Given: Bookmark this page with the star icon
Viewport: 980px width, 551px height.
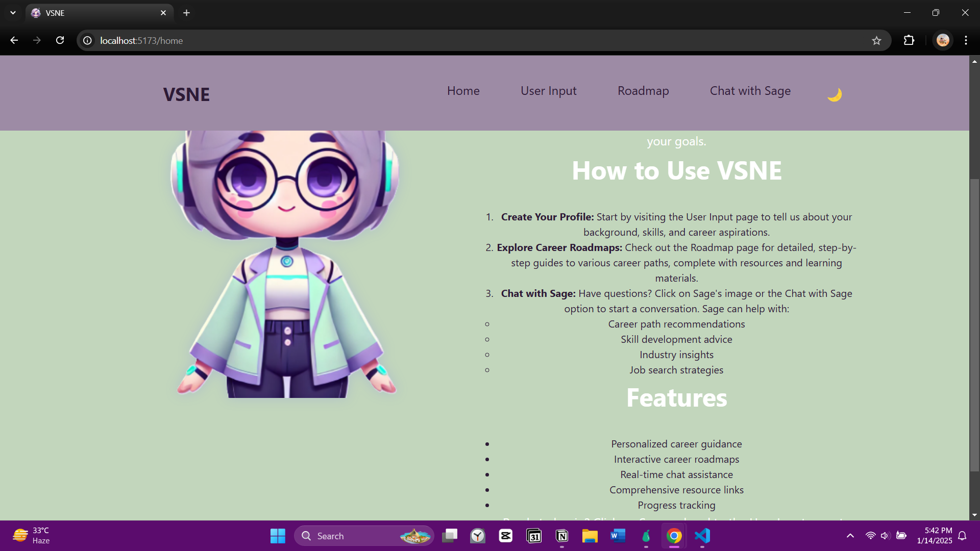Looking at the screenshot, I should (876, 40).
